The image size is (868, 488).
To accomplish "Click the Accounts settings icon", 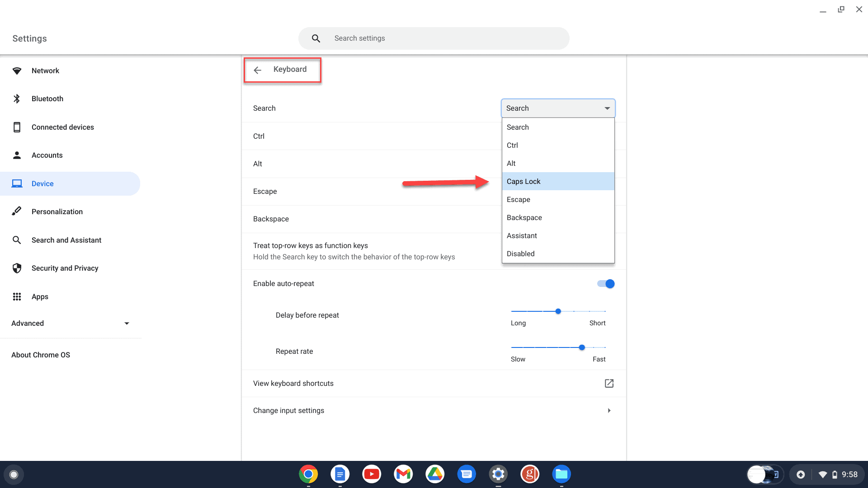I will pos(16,155).
